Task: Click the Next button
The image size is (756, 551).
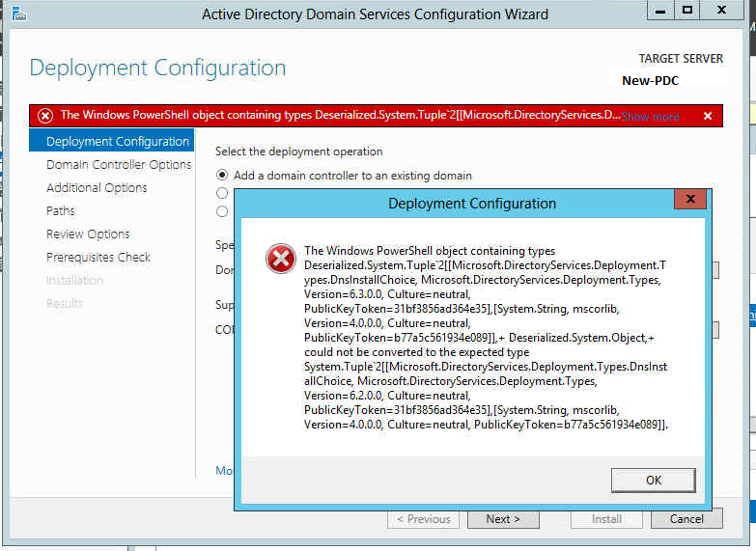Action: (x=503, y=519)
